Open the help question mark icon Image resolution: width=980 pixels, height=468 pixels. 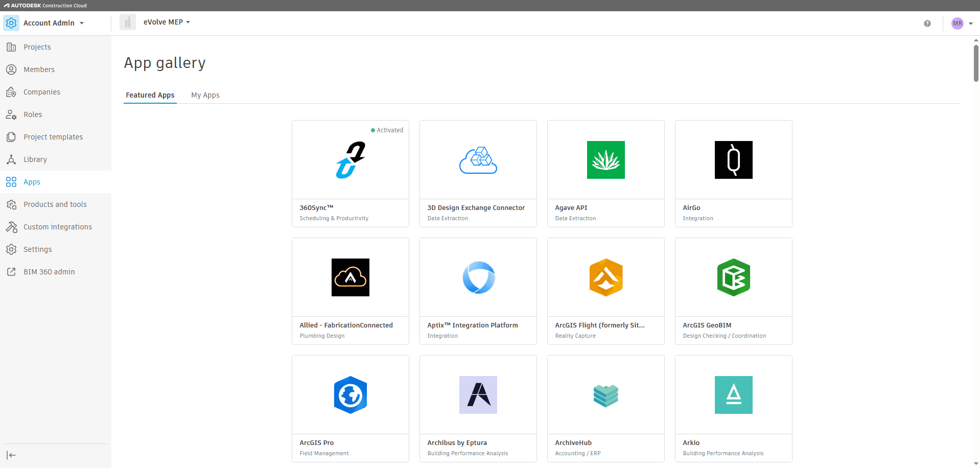927,24
